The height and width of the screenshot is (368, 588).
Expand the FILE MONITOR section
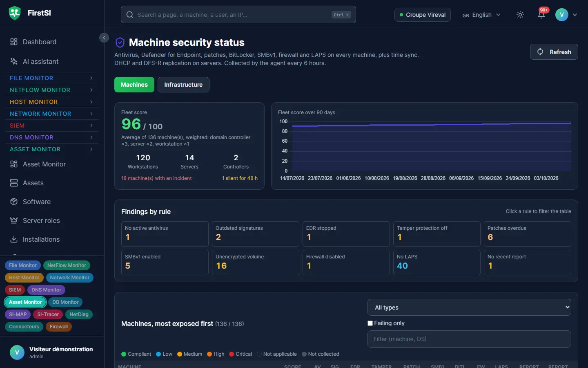(x=52, y=78)
